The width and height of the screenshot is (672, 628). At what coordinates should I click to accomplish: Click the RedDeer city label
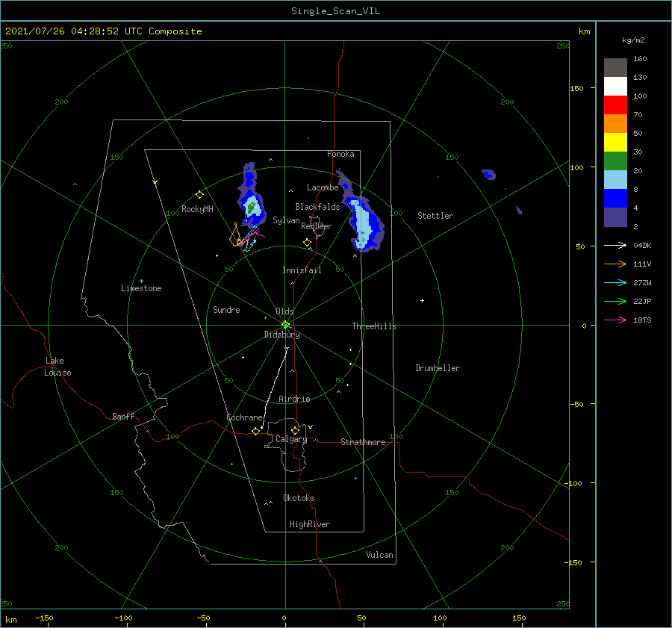point(317,226)
